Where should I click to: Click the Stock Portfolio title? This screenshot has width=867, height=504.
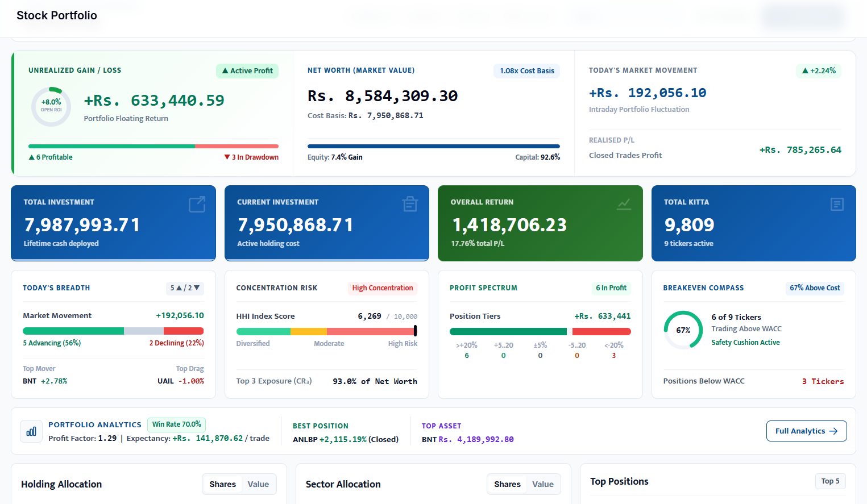(x=57, y=15)
